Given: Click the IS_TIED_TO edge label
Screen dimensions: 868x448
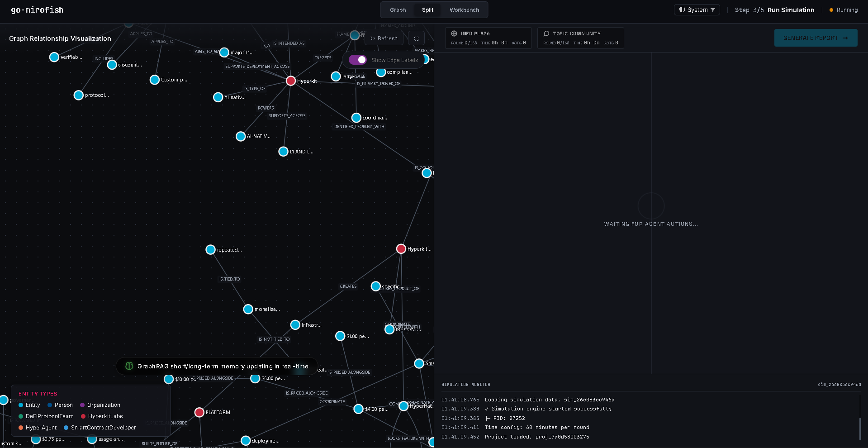Looking at the screenshot, I should pos(230,279).
